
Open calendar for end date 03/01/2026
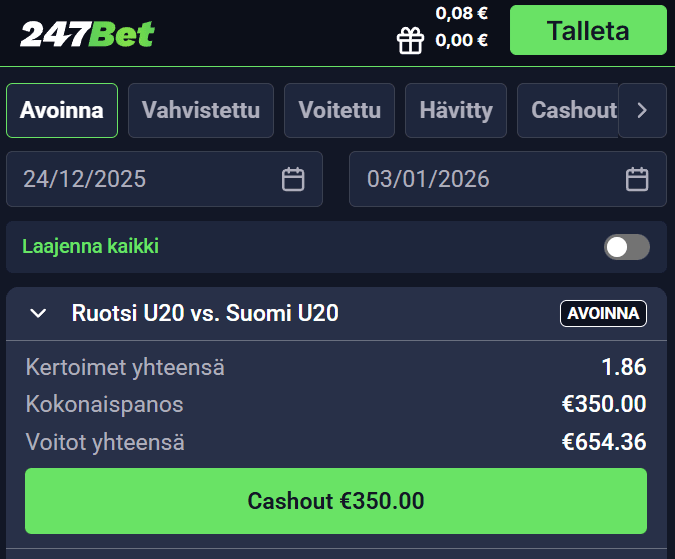click(637, 179)
